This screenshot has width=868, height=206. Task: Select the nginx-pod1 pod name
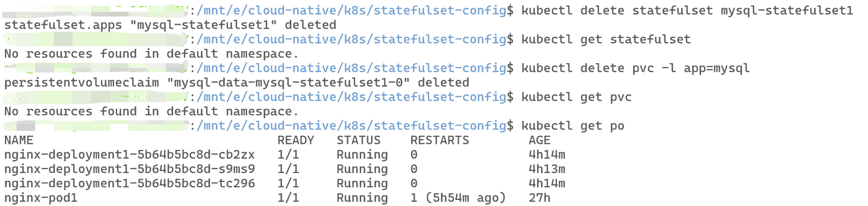coord(41,198)
